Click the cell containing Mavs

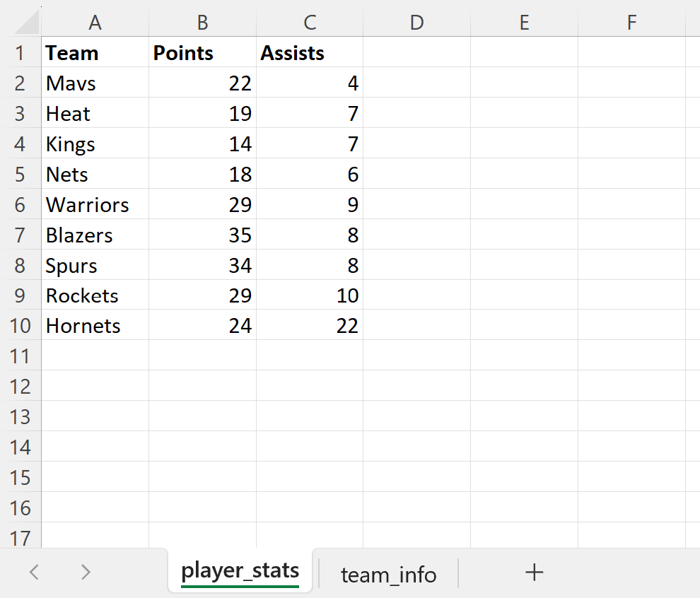pos(95,83)
